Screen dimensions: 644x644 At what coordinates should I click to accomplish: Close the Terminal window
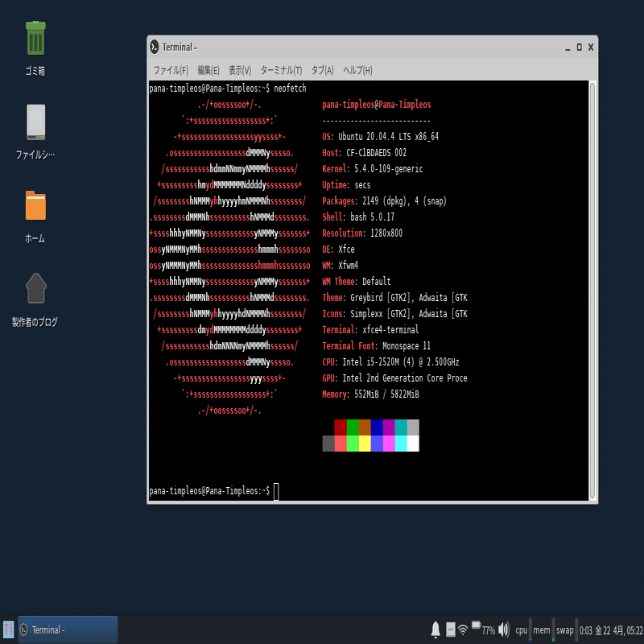coord(591,47)
